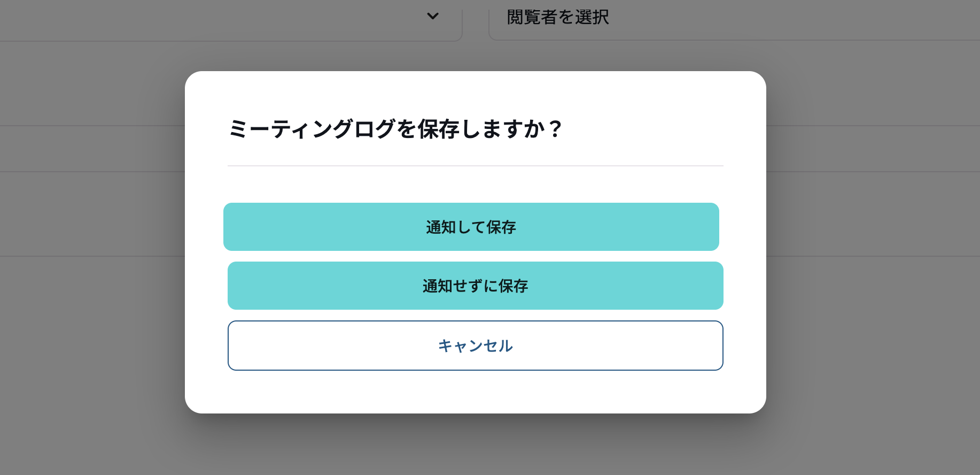Open the collapsed section using the down chevron
This screenshot has width=980, height=475.
coord(432,17)
